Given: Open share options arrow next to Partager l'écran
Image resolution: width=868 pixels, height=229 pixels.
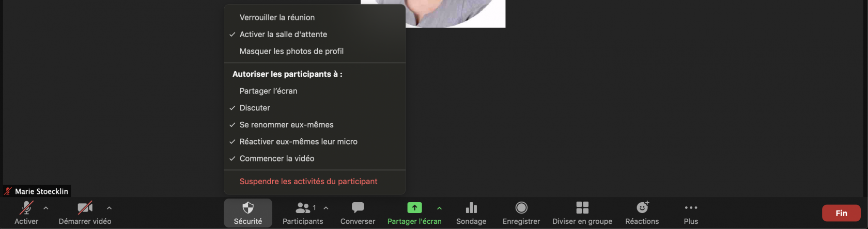Looking at the screenshot, I should pos(439,208).
